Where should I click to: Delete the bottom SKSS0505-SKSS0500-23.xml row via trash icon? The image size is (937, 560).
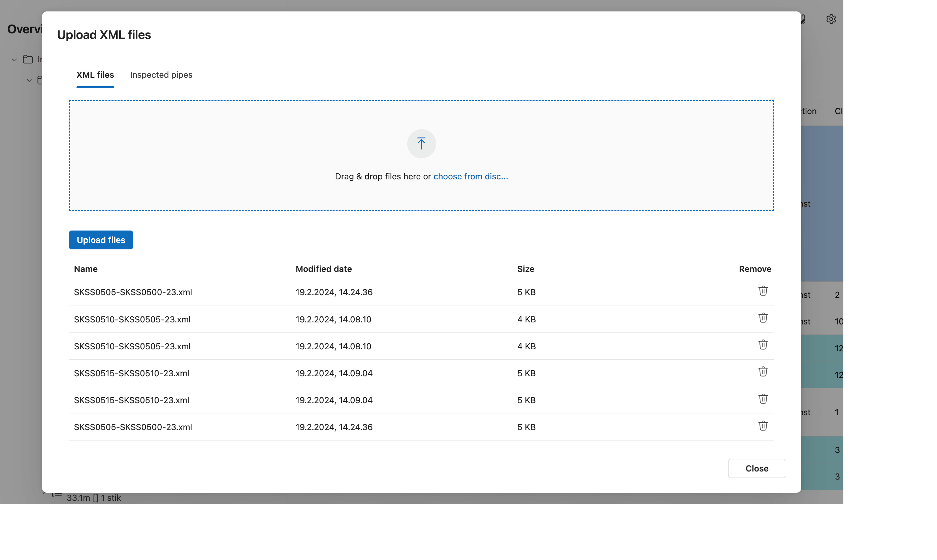point(763,426)
